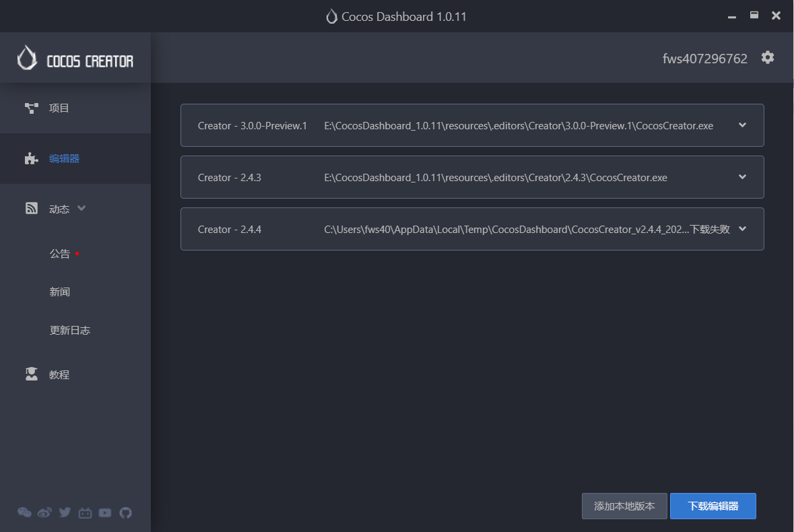
Task: Click the 2.4.3 CocosCreator.exe path
Action: click(x=496, y=178)
